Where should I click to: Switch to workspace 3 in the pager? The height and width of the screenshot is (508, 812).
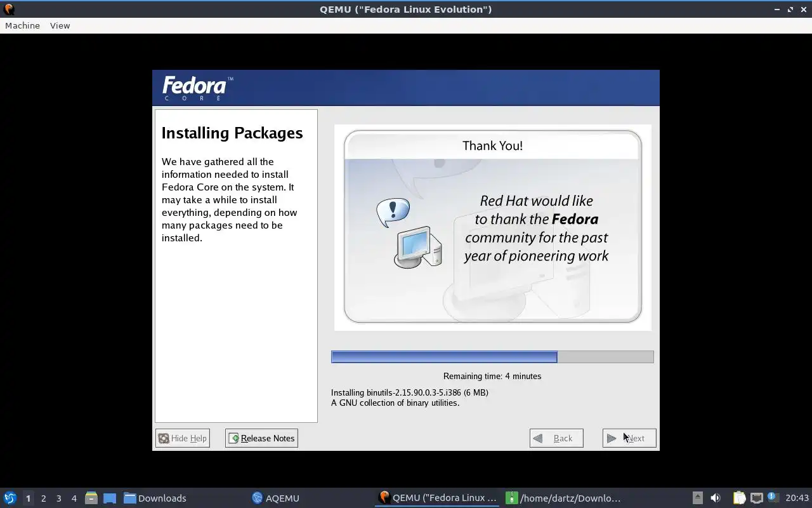coord(58,498)
